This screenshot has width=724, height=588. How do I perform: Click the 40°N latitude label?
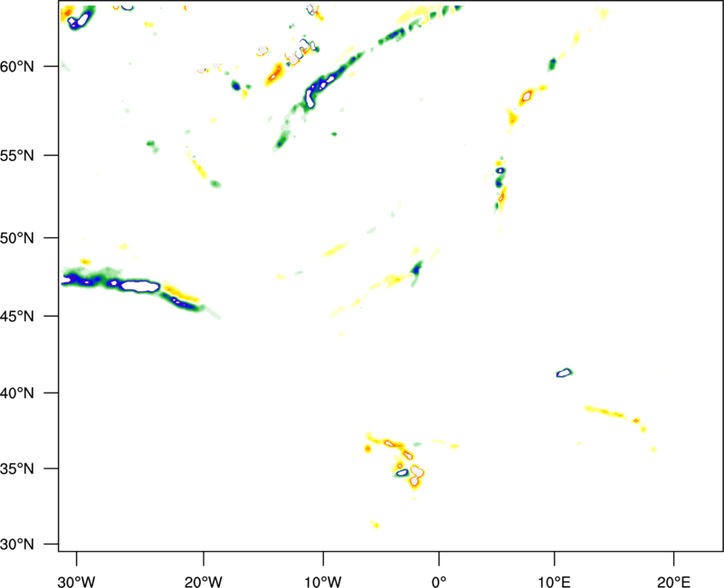tap(17, 394)
